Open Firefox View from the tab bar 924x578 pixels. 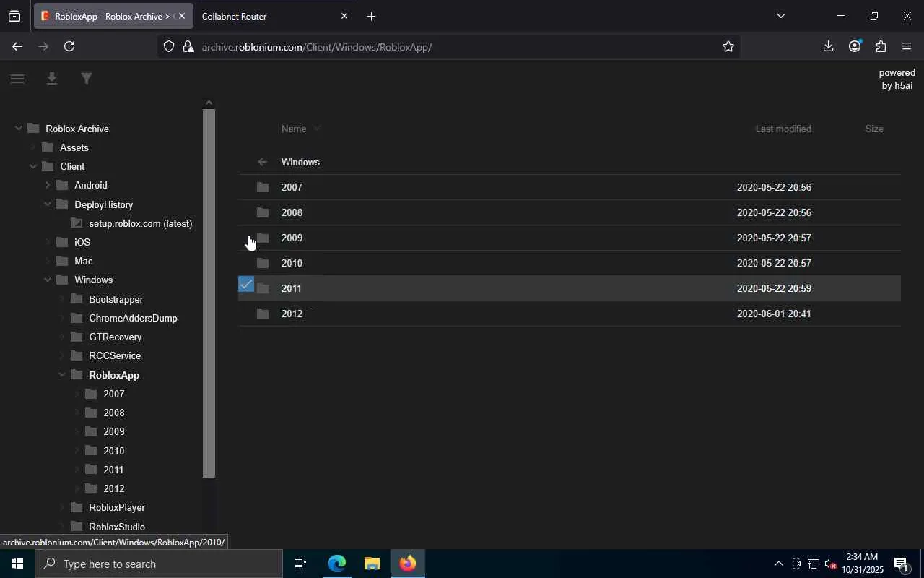[14, 16]
